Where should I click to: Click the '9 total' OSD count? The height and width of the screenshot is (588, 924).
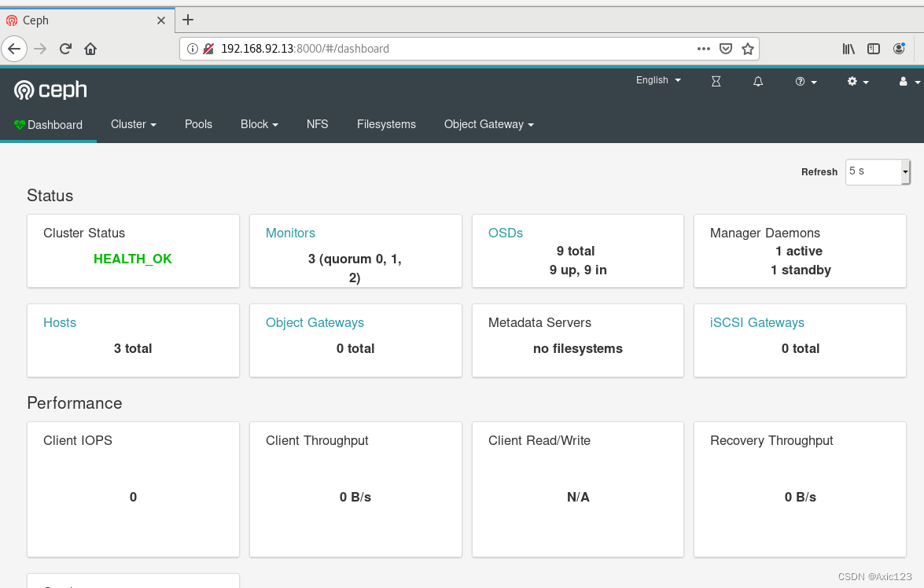click(x=576, y=251)
